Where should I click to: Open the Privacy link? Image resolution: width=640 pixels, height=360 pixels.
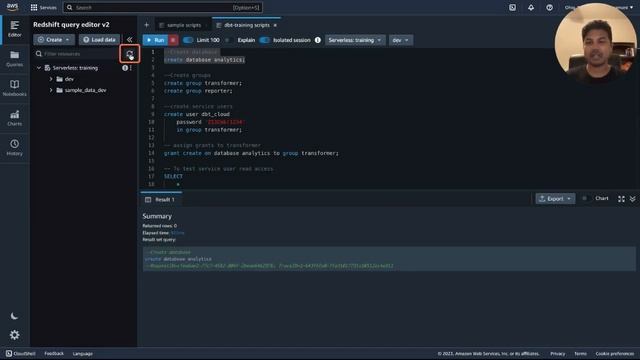pos(558,353)
